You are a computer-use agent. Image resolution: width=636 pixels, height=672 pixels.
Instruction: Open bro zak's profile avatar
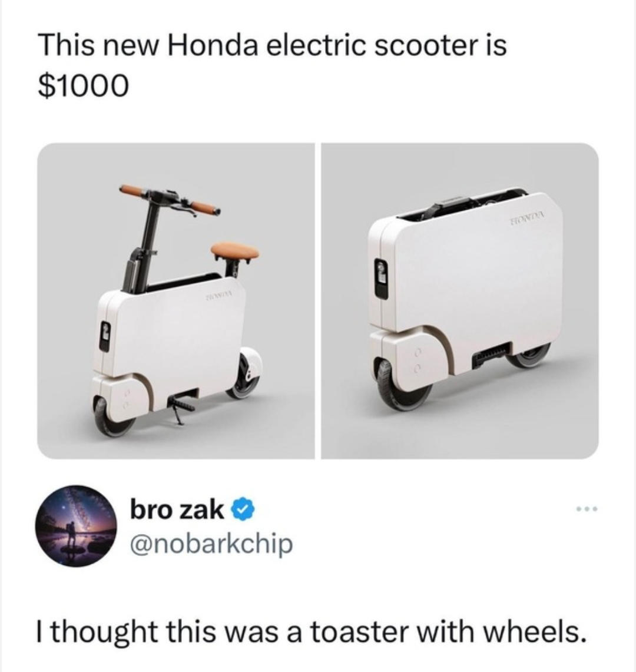coord(77,527)
